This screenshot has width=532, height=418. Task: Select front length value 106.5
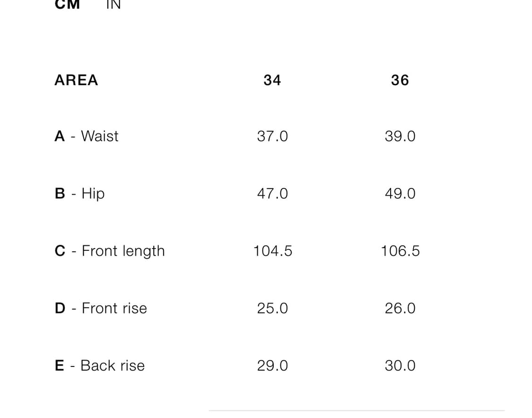401,251
